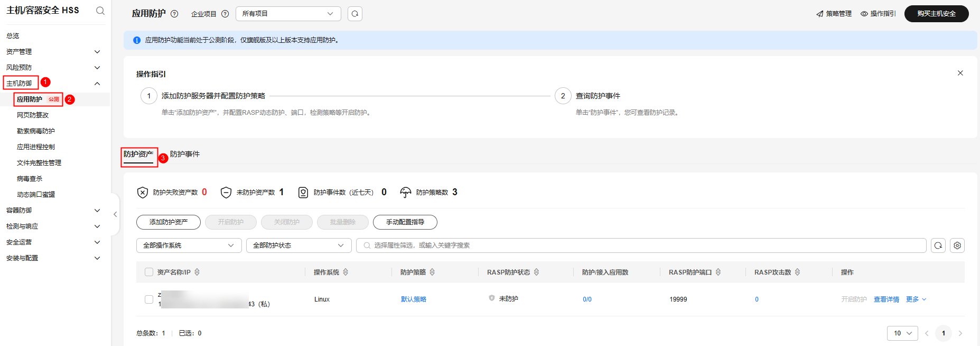Viewport: 980px width, 346px height.
Task: Open table column settings gear icon
Action: (x=957, y=245)
